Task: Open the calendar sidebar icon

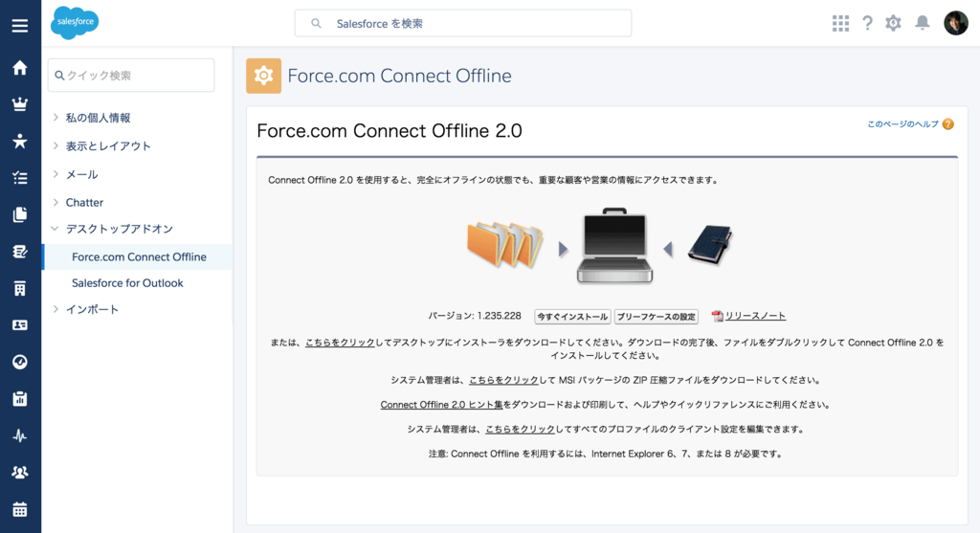Action: coord(20,509)
